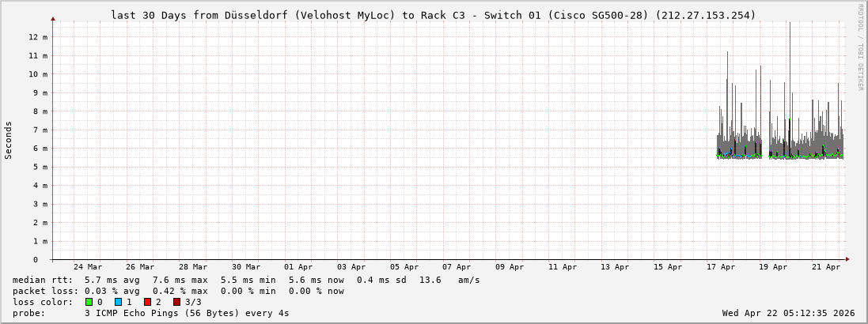Click the 09 Apr date label

tap(510, 267)
